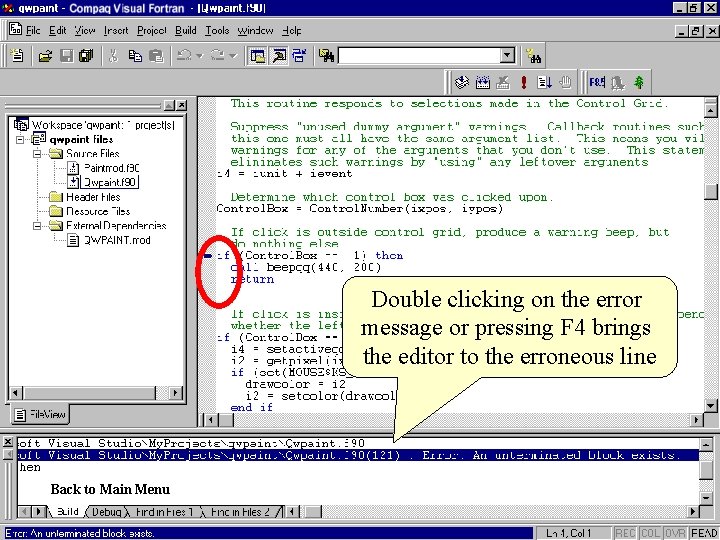Screen dimensions: 720x540
Task: Click the Stop Build toolbar icon
Action: (503, 82)
